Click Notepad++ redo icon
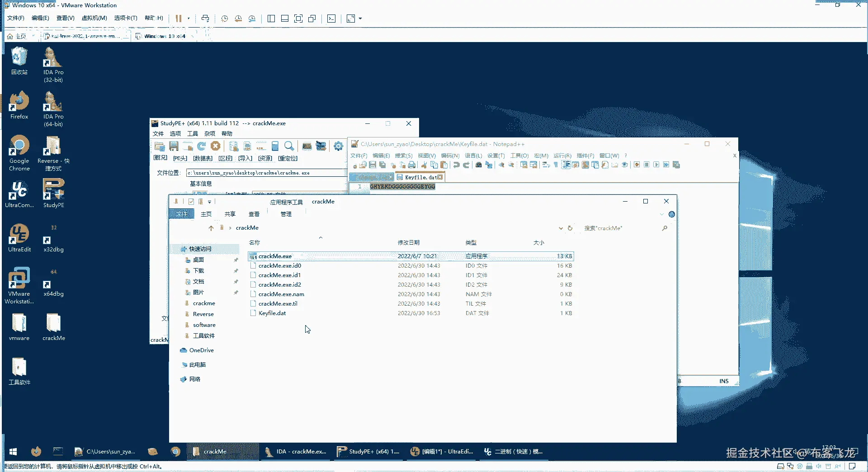The width and height of the screenshot is (868, 472). pos(466,165)
